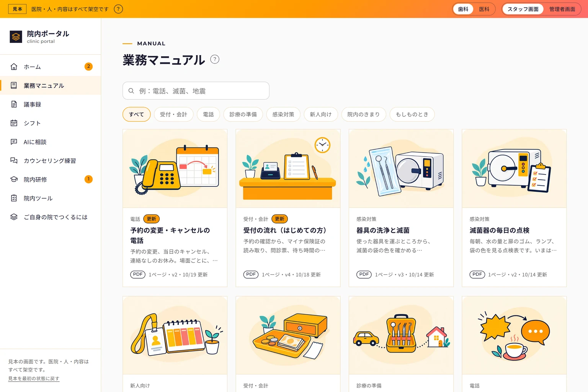The width and height of the screenshot is (588, 392).
Task: Click 1ページ・v2・10/19 更新 text
Action: click(x=178, y=274)
